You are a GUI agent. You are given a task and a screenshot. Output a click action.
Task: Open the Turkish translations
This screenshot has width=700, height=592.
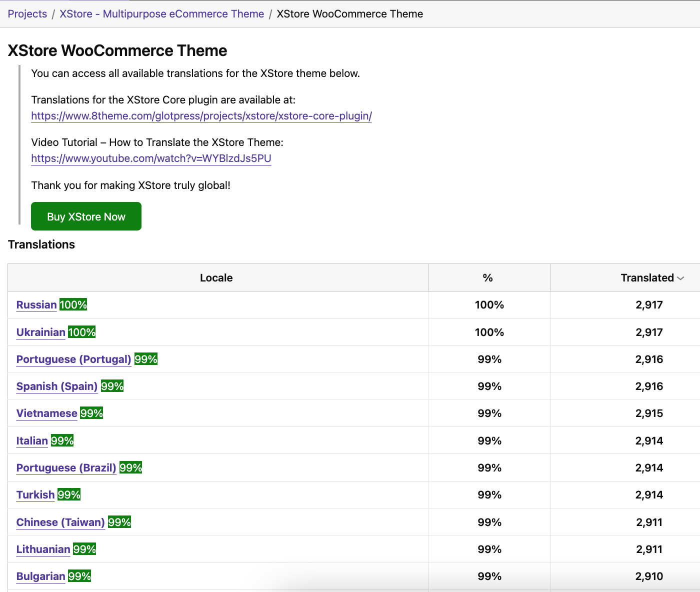[x=35, y=495]
